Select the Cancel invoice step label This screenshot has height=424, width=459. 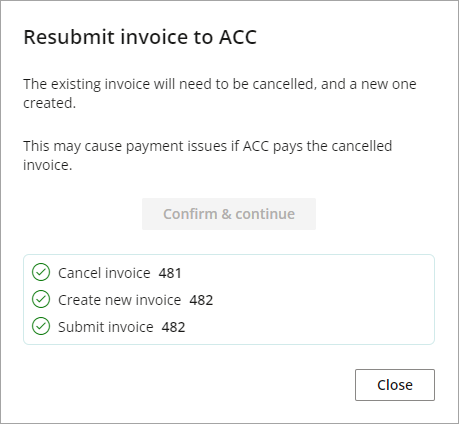[104, 273]
